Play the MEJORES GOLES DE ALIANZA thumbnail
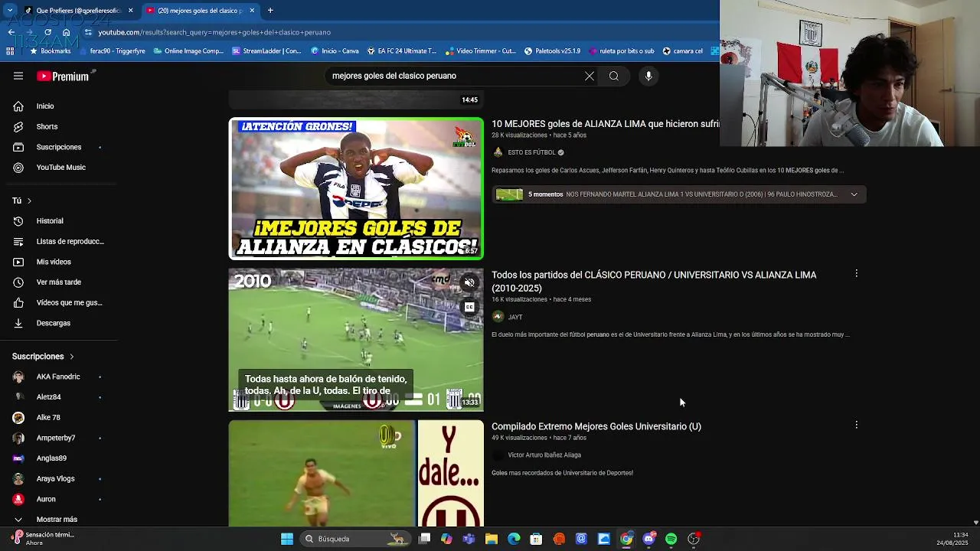 pos(356,188)
